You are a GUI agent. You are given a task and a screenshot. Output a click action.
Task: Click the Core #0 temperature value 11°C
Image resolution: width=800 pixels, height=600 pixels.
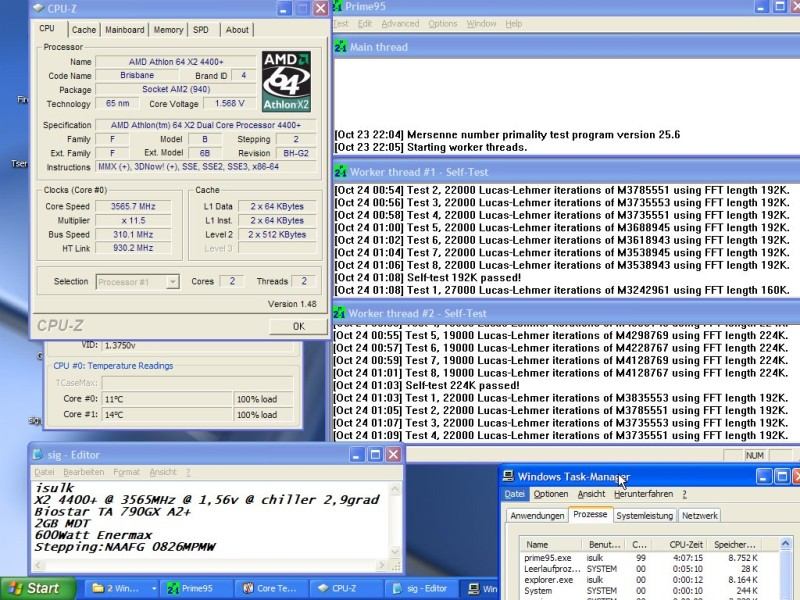(x=167, y=399)
